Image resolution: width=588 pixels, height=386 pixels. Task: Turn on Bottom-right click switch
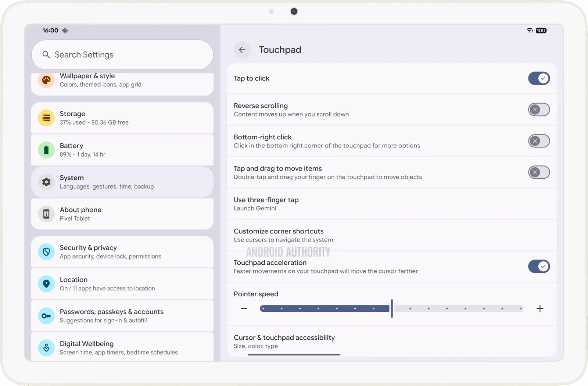pyautogui.click(x=539, y=141)
